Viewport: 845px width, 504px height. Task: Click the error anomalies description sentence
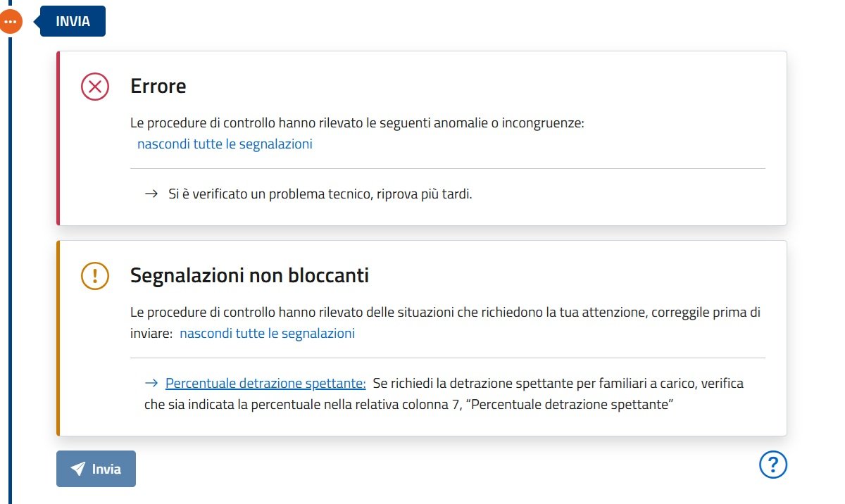358,123
